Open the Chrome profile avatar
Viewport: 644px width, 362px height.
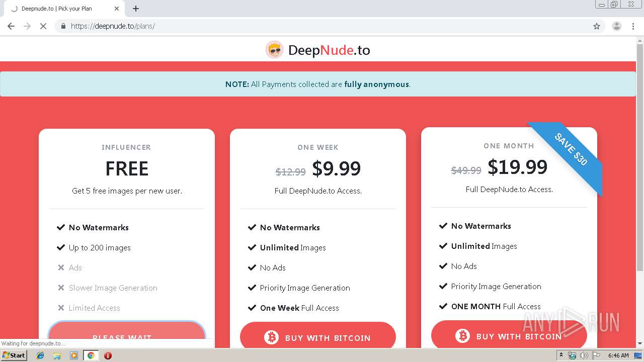click(x=616, y=26)
